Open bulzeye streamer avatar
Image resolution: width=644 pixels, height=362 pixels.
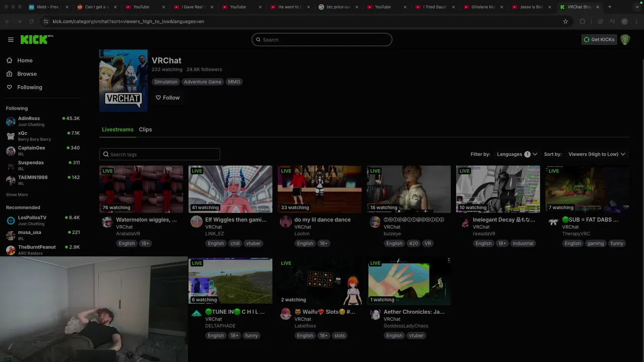point(375,222)
